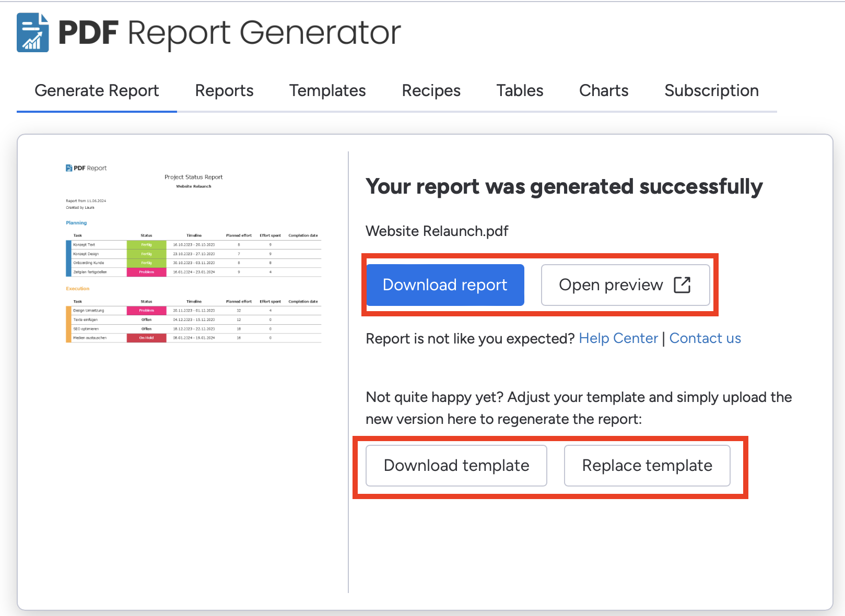The width and height of the screenshot is (845, 616).
Task: Click the Website Relaunch.pdf file name
Action: click(437, 231)
